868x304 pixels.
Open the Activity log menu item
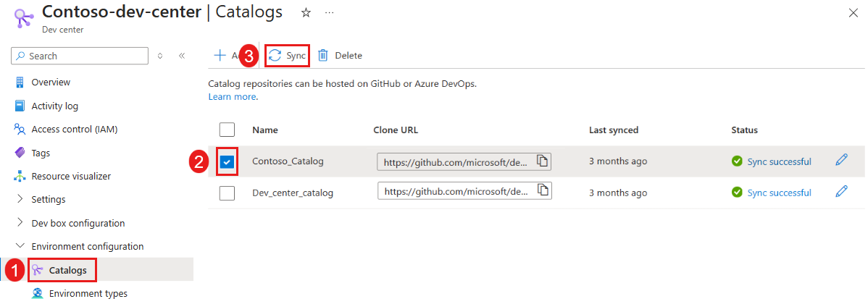[x=54, y=106]
